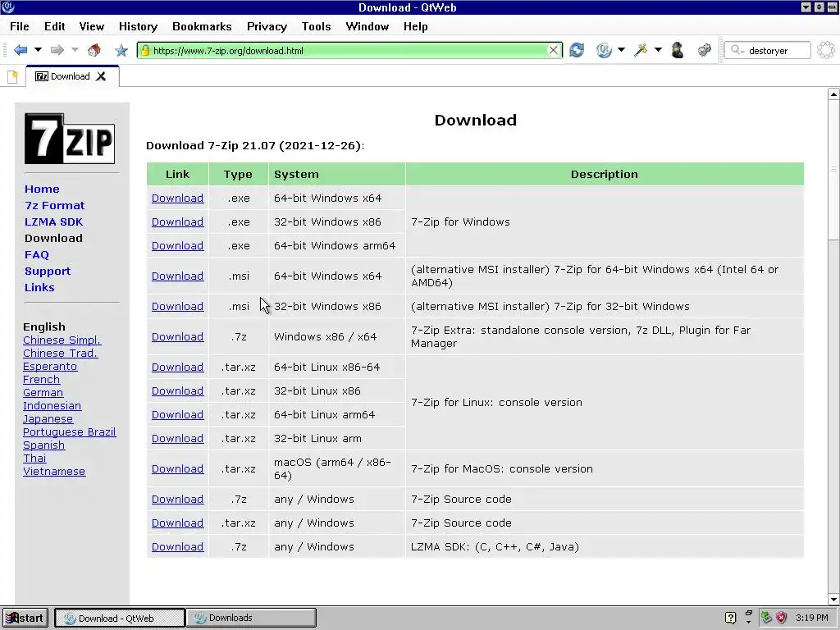
Task: Open the Bookmarks menu
Action: pos(202,26)
